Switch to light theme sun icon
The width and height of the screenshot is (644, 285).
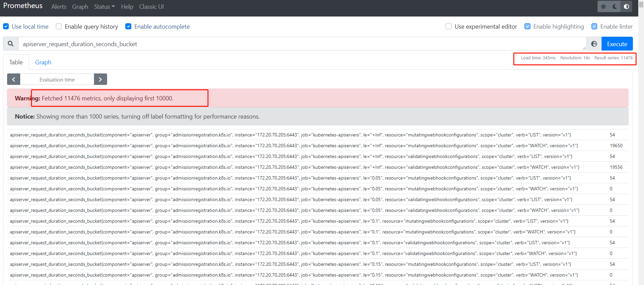603,6
